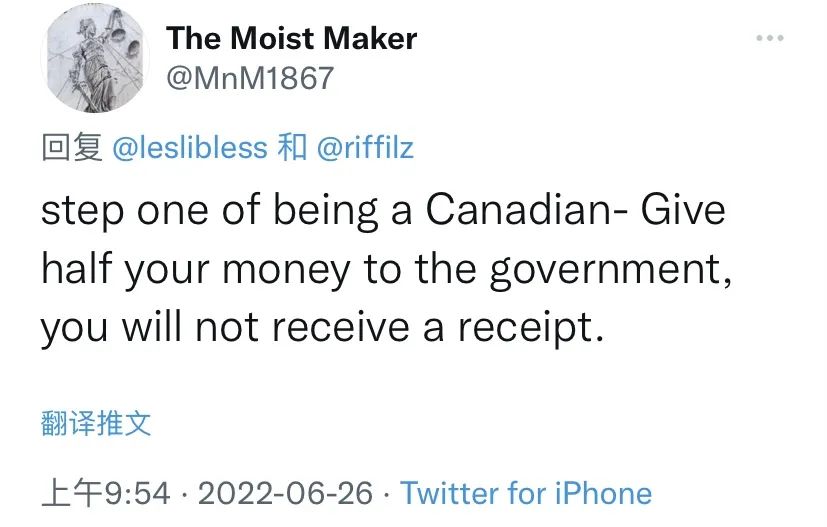Click the 和 text between the mentions
This screenshot has height=527, width=827.
292,149
